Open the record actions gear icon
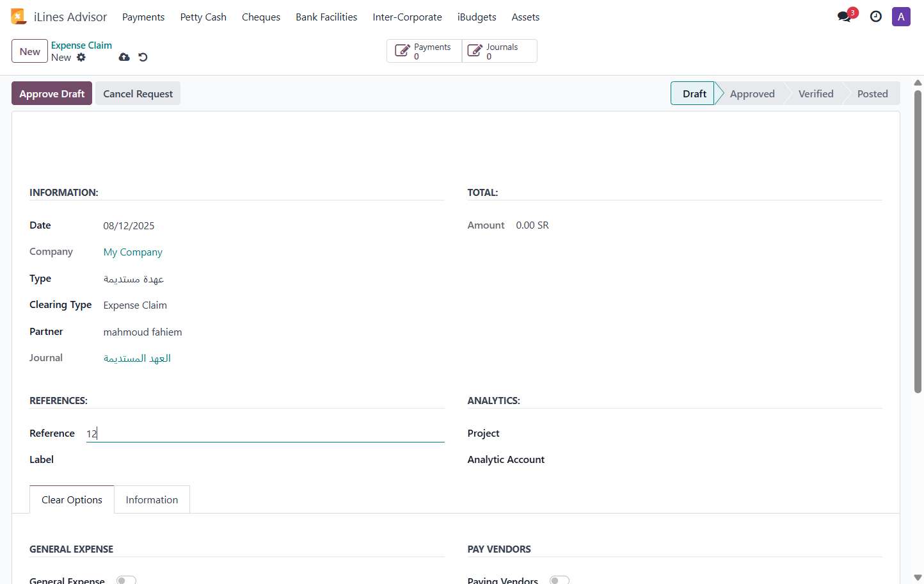Viewport: 924px width, 584px height. pos(81,57)
